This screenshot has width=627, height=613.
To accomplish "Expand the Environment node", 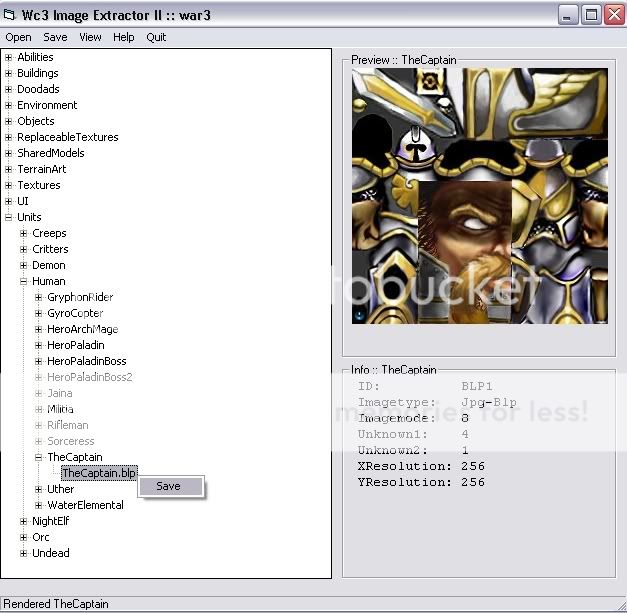I will (8, 106).
